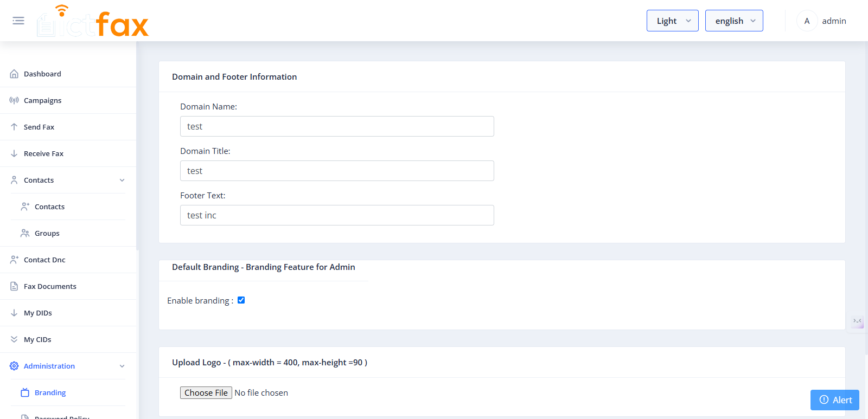Click the Dashboard home icon
The image size is (868, 419).
[14, 74]
